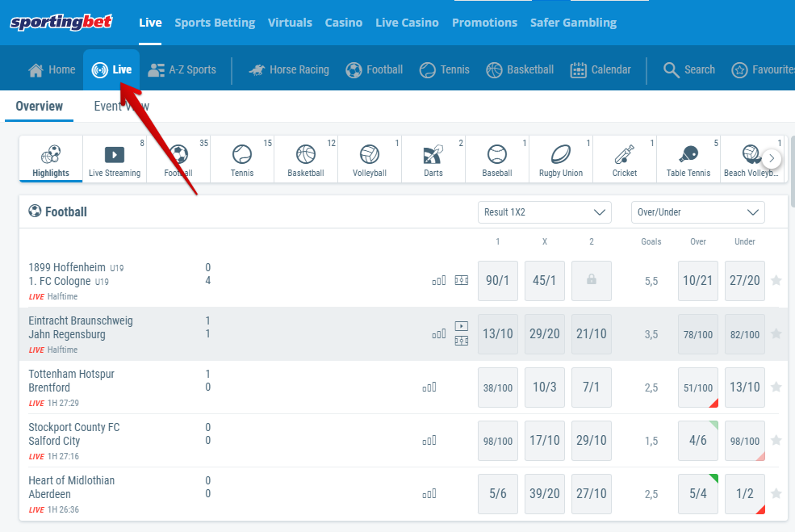
Task: Open the Search tool
Action: [x=689, y=70]
